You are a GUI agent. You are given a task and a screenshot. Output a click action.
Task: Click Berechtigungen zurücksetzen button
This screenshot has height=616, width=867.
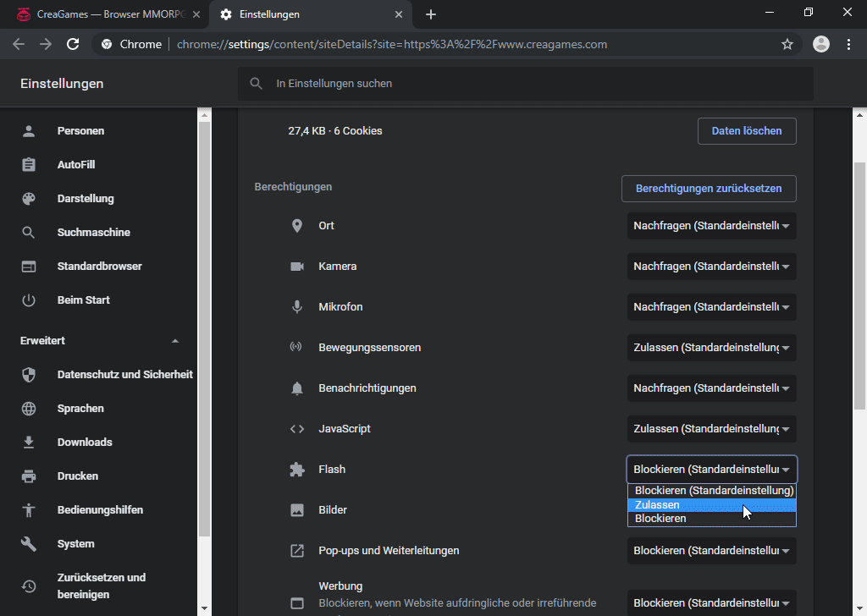point(708,189)
